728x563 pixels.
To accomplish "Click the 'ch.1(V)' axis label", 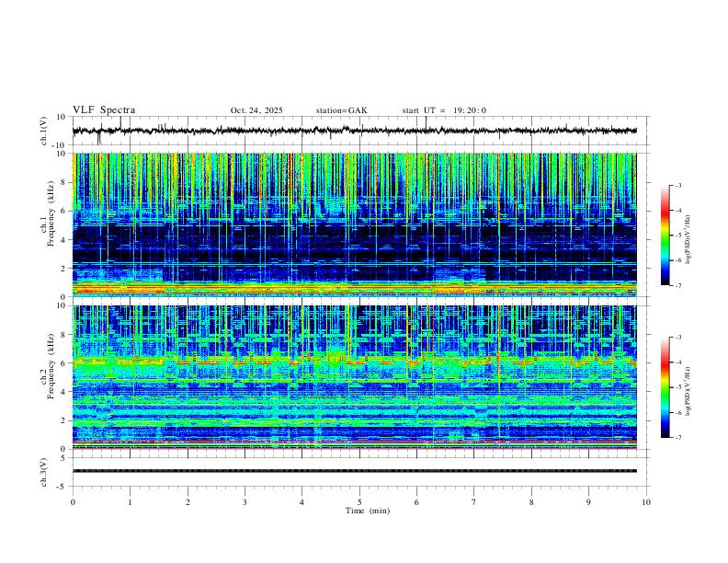I will [44, 131].
